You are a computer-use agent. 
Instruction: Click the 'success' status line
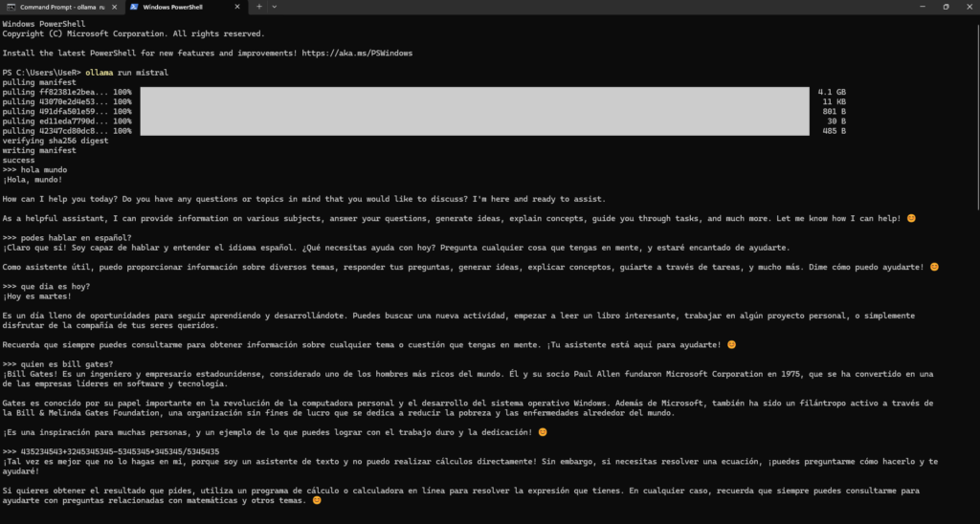point(19,160)
